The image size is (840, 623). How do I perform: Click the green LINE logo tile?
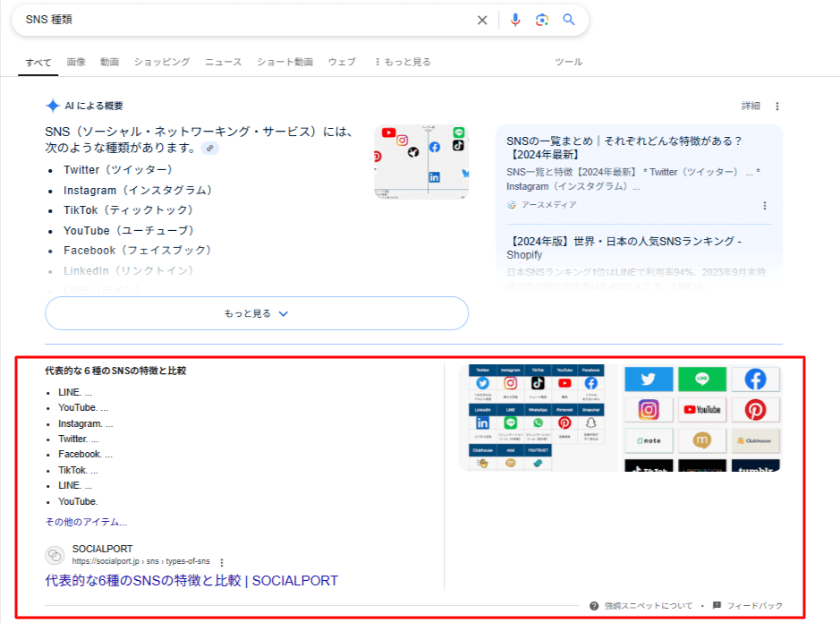pyautogui.click(x=701, y=379)
